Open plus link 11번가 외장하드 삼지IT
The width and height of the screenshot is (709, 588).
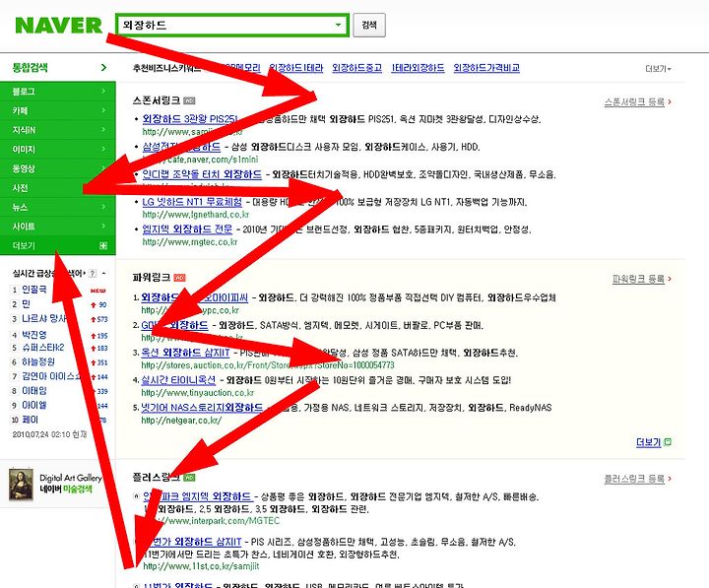click(192, 542)
